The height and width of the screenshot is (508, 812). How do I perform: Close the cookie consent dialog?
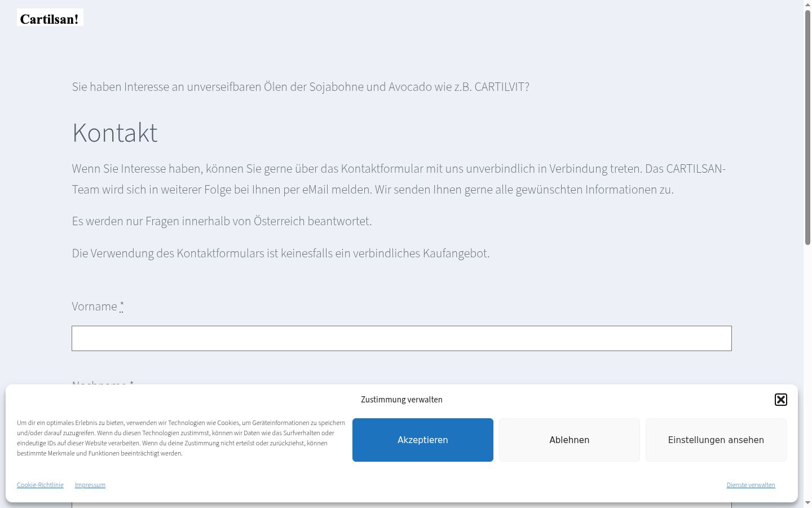coord(780,400)
